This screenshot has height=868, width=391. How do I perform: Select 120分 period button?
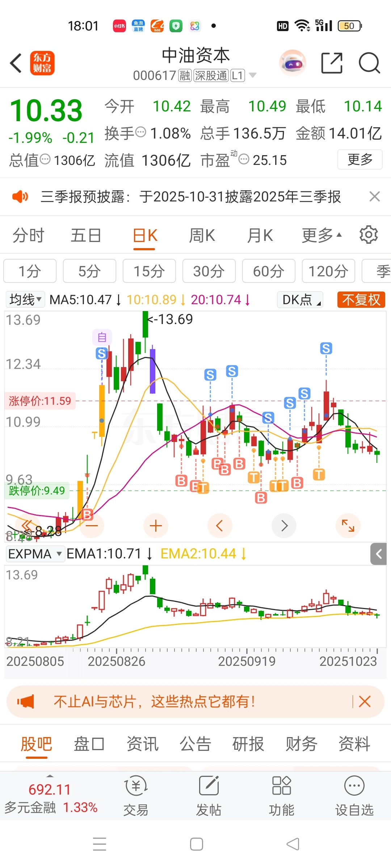click(x=328, y=271)
